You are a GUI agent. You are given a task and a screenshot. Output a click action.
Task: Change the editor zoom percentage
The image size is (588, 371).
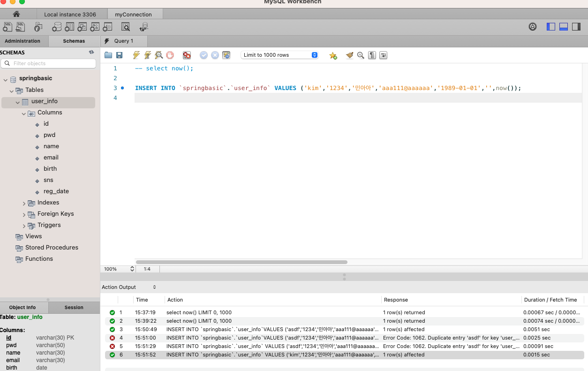pyautogui.click(x=119, y=269)
